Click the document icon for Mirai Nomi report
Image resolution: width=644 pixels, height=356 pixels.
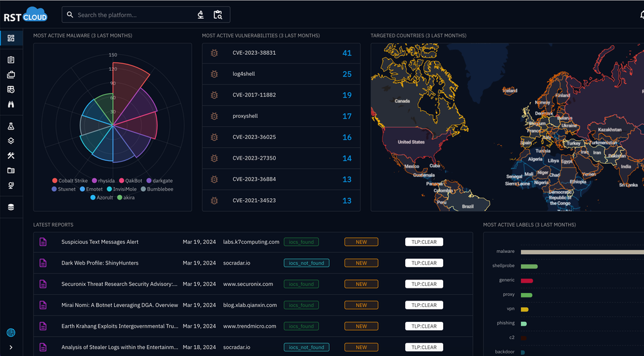tap(43, 305)
